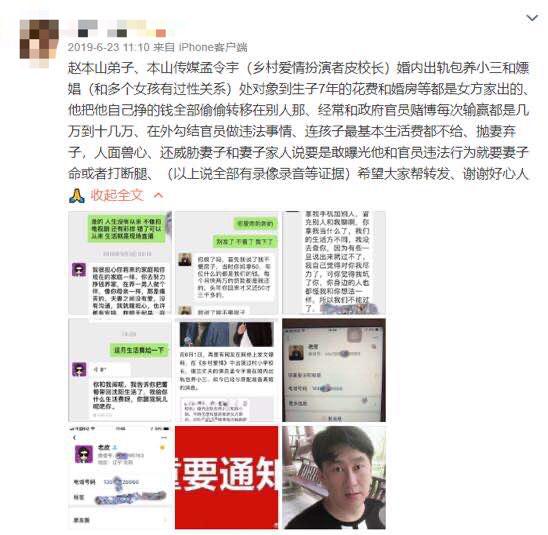Open 这月生活费给一下 chat screenshot thumbnail
This screenshot has width=548, height=535.
coord(120,370)
